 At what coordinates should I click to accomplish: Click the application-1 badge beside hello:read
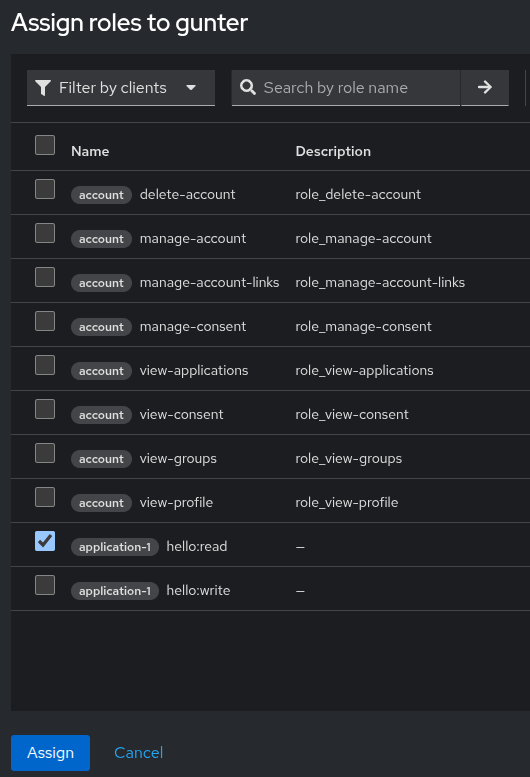115,547
